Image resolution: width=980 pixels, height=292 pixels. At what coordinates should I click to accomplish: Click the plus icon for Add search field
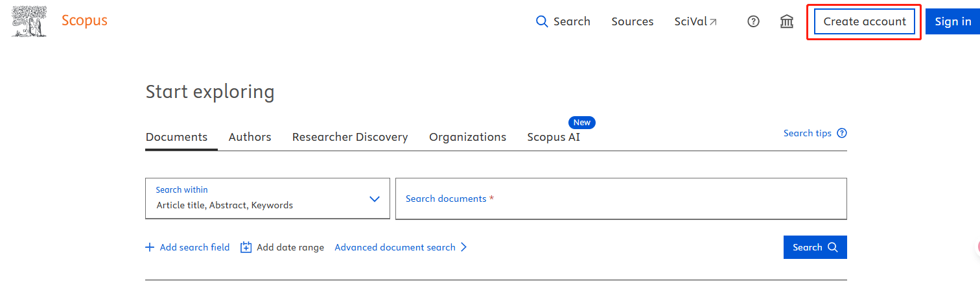150,247
